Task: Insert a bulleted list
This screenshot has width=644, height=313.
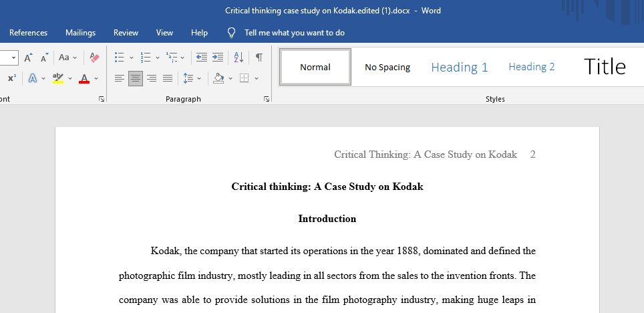Action: (119, 58)
